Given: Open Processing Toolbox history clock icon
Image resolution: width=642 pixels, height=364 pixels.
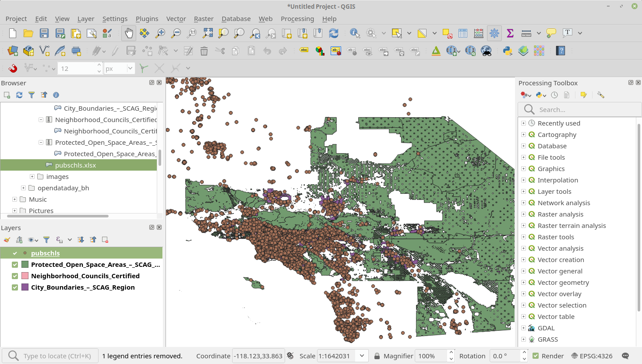Looking at the screenshot, I should (554, 95).
